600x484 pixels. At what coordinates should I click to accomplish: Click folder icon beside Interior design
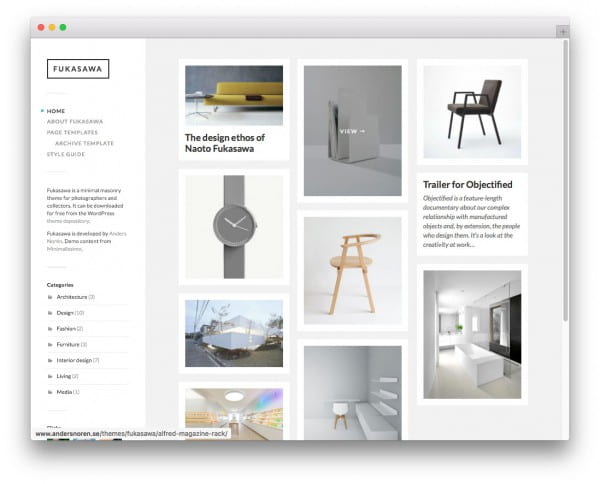(x=50, y=361)
